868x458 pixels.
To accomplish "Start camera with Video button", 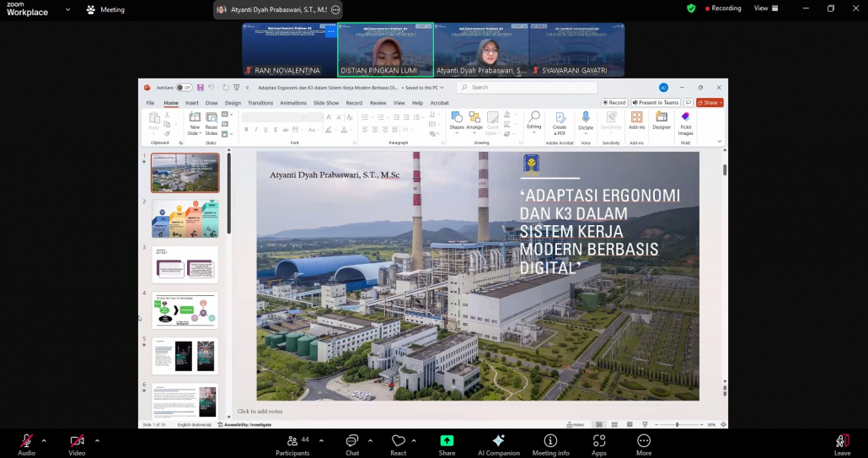I will point(77,445).
